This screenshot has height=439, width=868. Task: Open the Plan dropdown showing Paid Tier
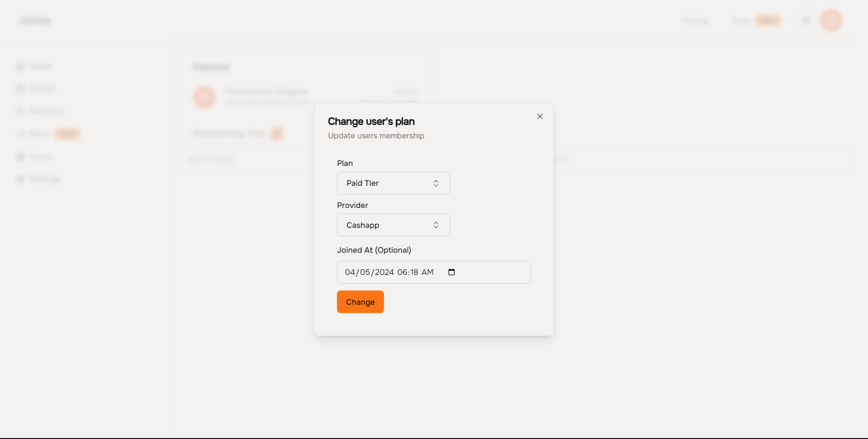click(393, 183)
